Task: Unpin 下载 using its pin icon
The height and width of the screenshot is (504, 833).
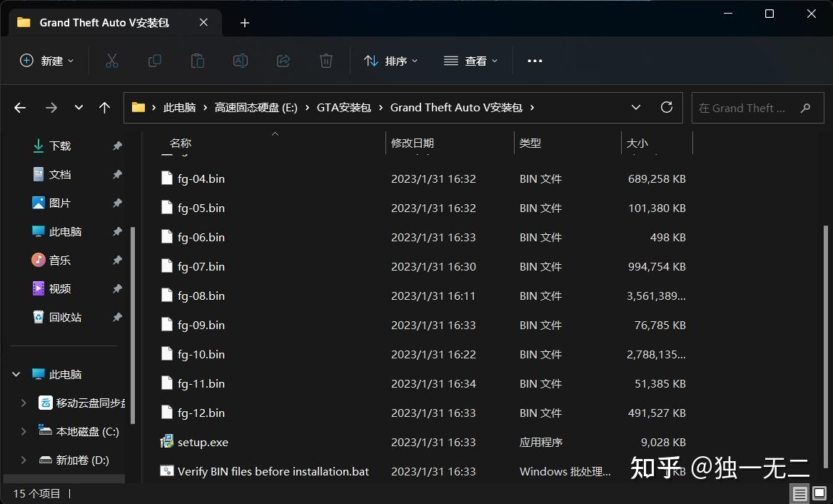Action: (x=117, y=146)
